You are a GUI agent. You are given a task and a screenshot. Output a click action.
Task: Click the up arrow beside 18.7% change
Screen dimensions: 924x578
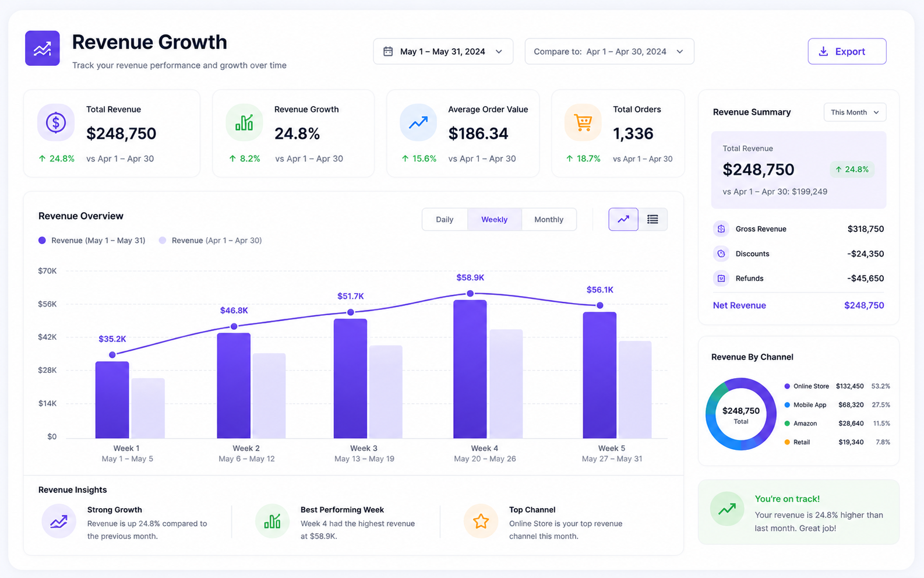pyautogui.click(x=569, y=158)
